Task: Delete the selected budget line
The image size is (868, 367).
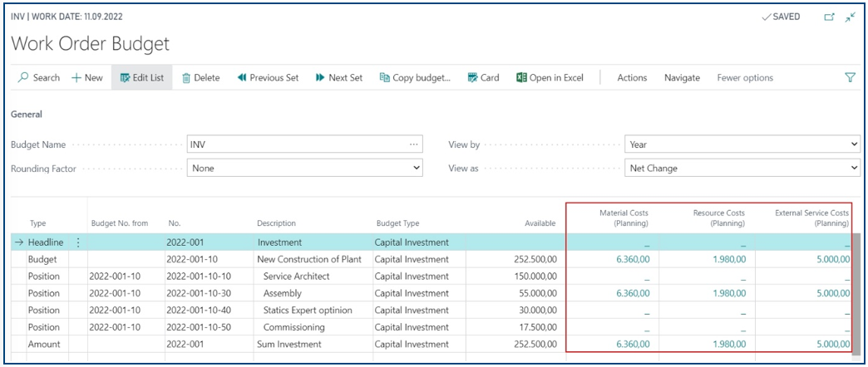Action: [x=201, y=78]
